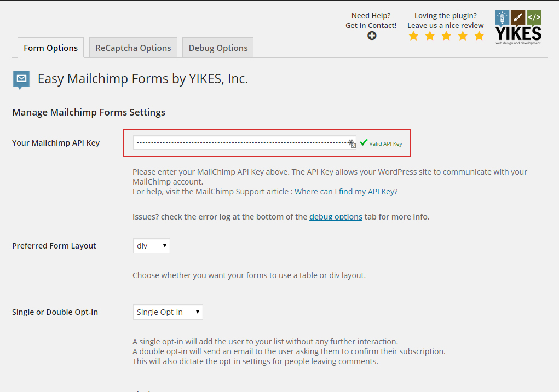Screen dimensions: 559x392
Task: Click the plus icon under Get In Contact
Action: [x=372, y=36]
